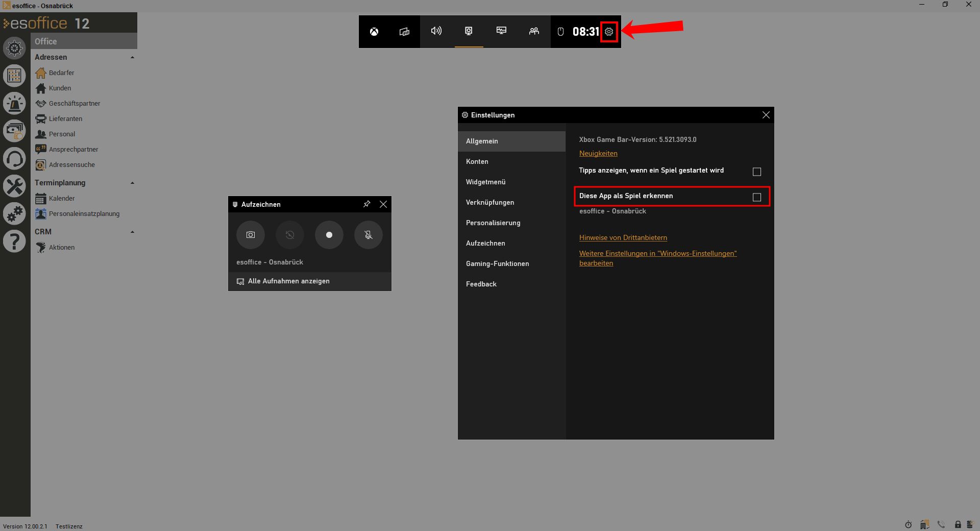Select the Verknüpfungen settings tab
Viewport: 980px width, 531px height.
click(512, 202)
